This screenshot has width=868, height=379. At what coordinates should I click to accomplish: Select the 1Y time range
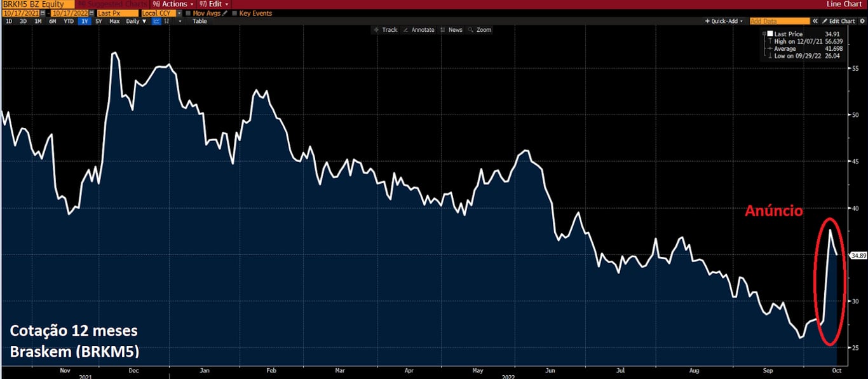click(x=85, y=21)
